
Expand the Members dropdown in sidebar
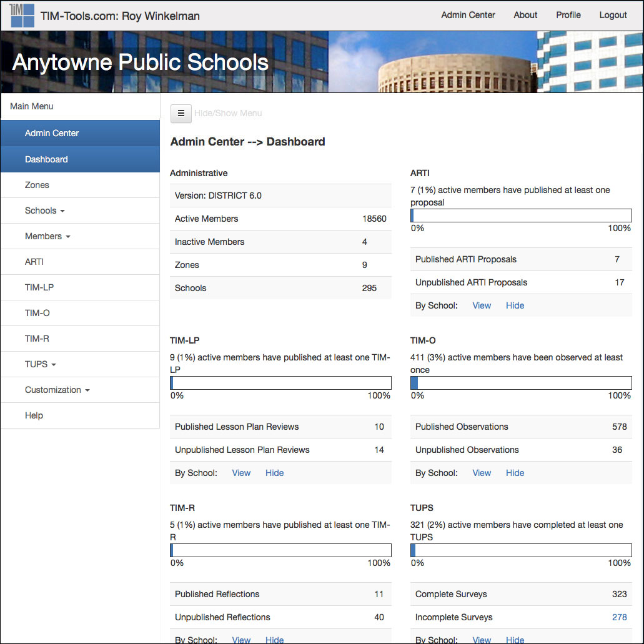[x=80, y=236]
